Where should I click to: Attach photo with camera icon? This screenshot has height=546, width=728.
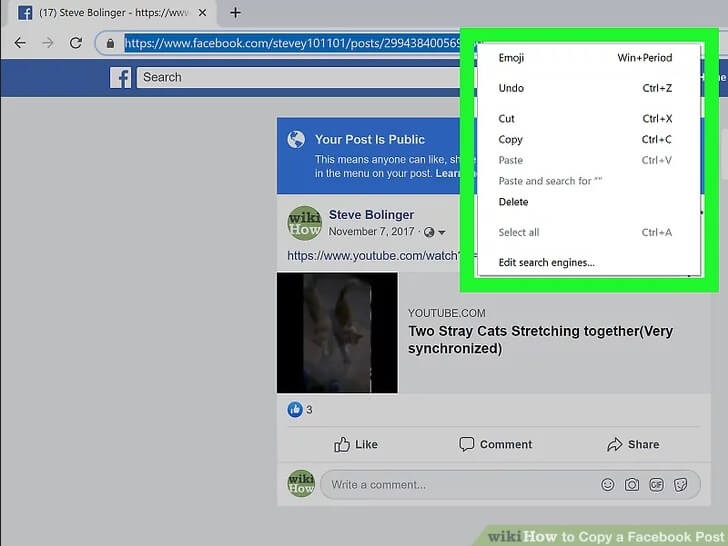click(x=631, y=485)
